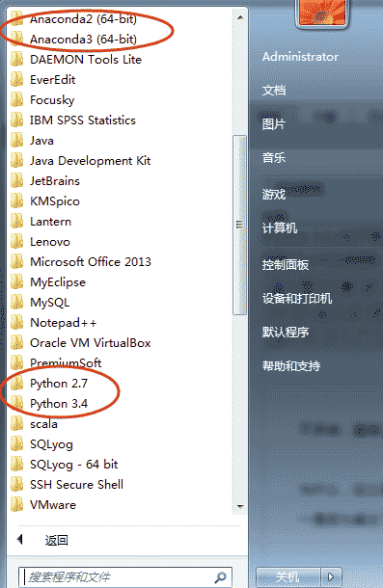Click the Notepad++ folder icon
383x588 pixels.
pyautogui.click(x=17, y=323)
